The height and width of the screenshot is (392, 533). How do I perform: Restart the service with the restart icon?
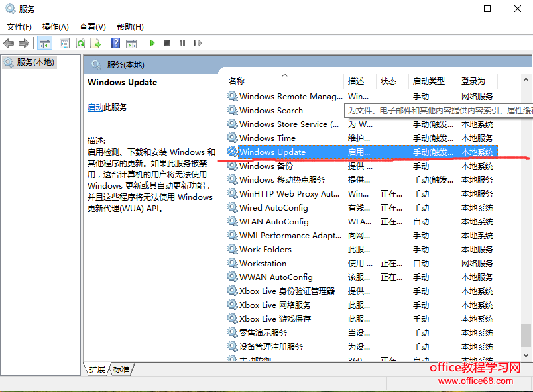tap(198, 42)
